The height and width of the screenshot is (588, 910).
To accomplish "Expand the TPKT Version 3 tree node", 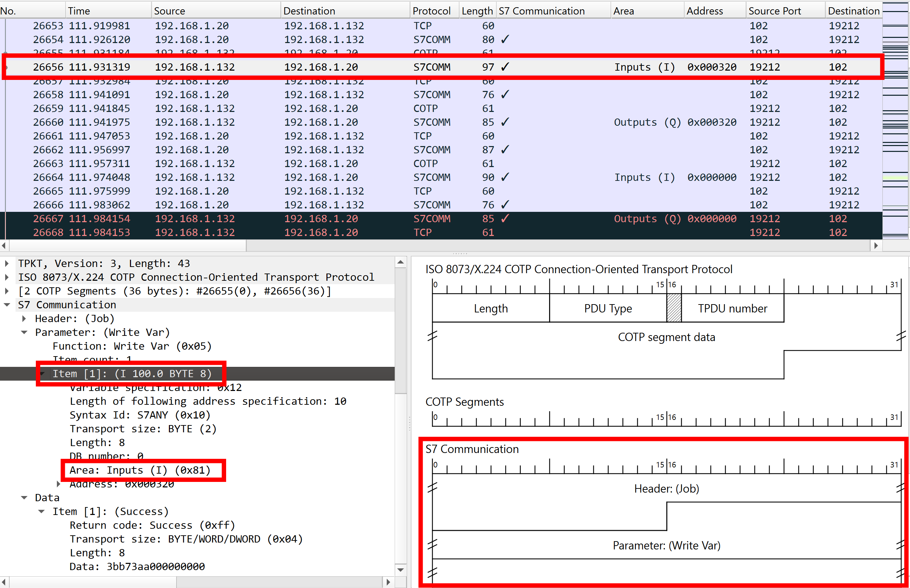I will [7, 264].
